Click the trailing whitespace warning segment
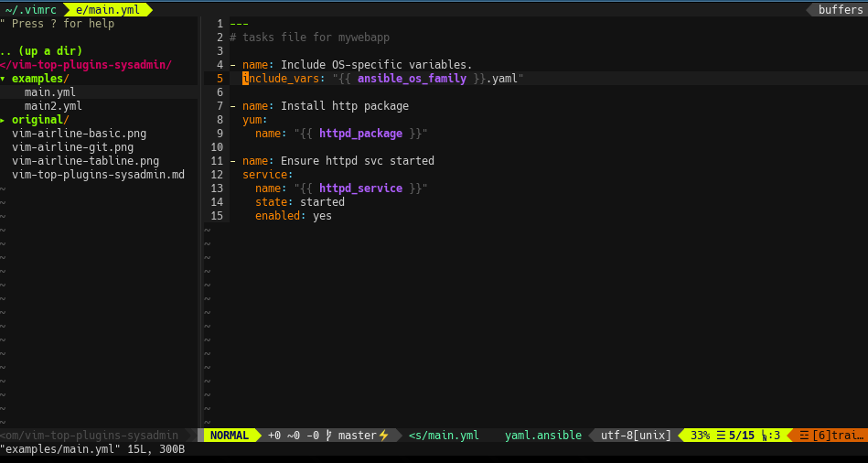The width and height of the screenshot is (868, 463). (x=831, y=436)
